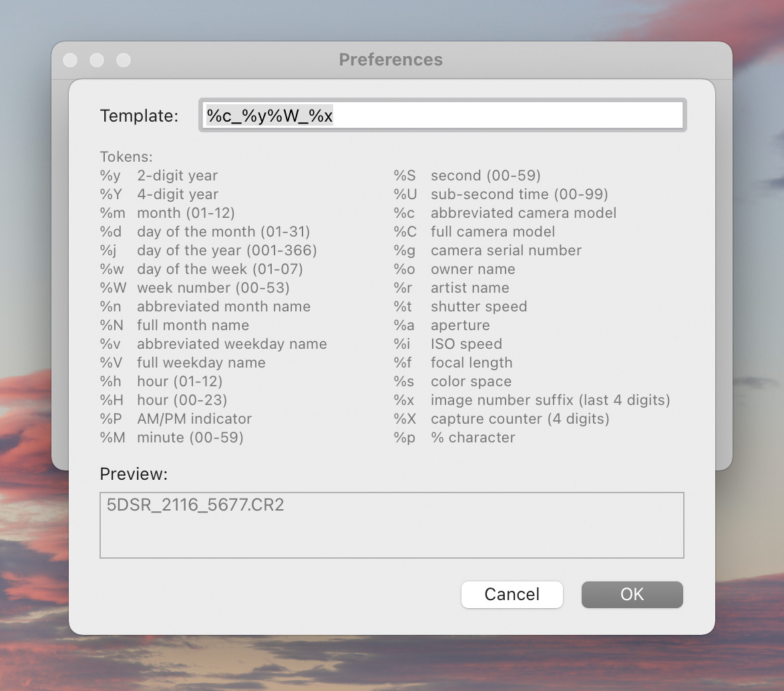The width and height of the screenshot is (784, 691).
Task: Click the Cancel button
Action: click(x=512, y=594)
